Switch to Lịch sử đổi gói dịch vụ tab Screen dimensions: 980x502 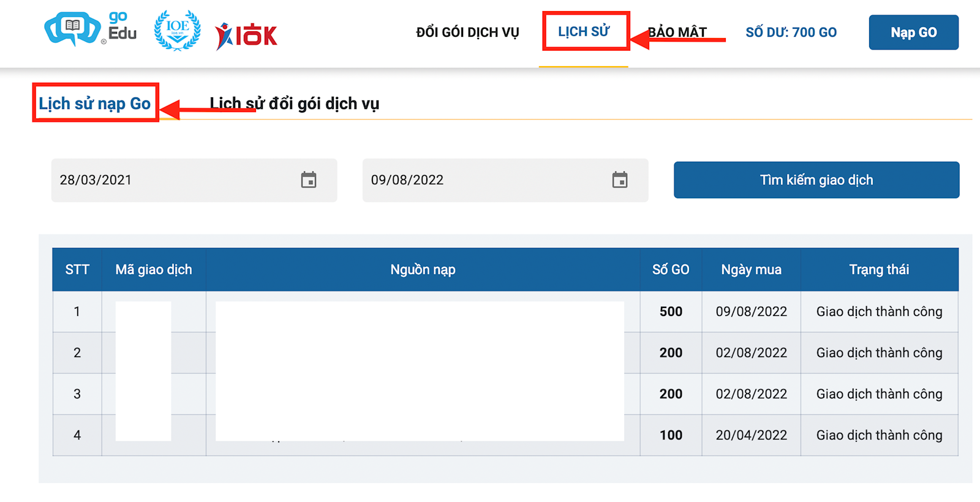coord(295,103)
